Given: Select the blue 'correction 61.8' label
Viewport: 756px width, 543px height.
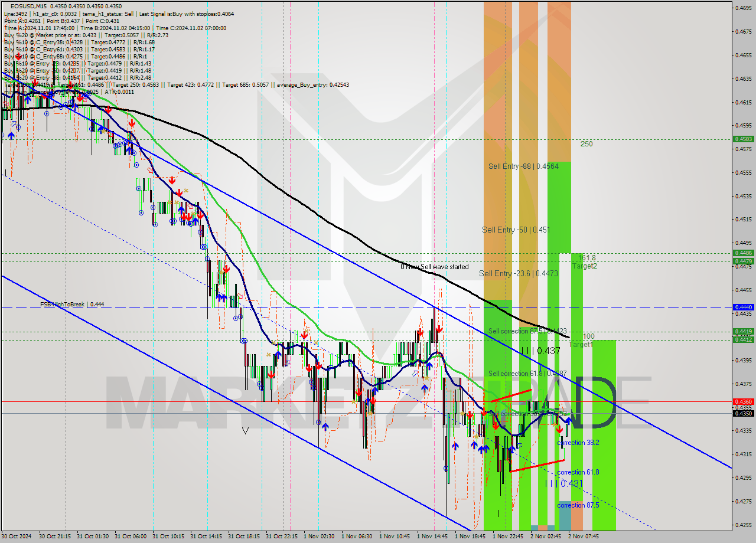Looking at the screenshot, I should [x=578, y=472].
